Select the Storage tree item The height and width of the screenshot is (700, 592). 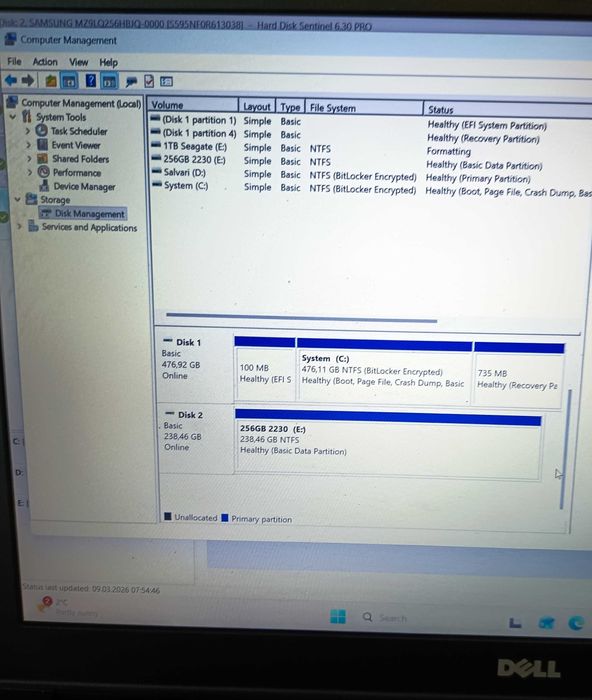pyautogui.click(x=55, y=200)
